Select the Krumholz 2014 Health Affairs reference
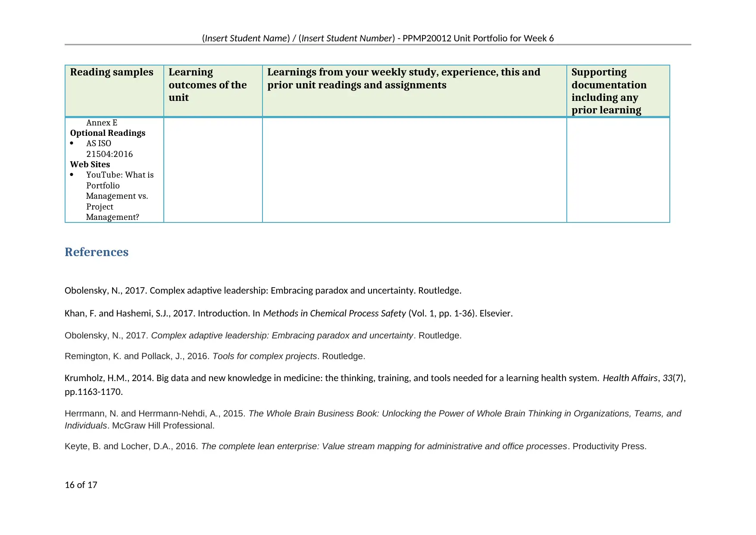 [x=375, y=385]
